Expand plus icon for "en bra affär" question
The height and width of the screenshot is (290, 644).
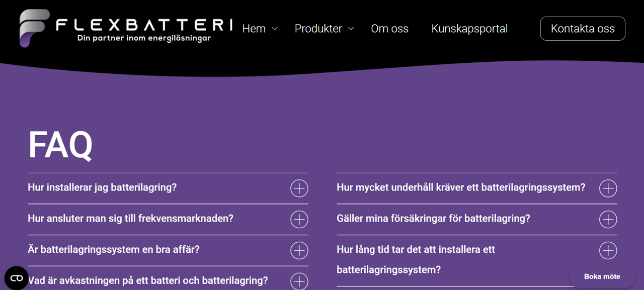(x=299, y=250)
